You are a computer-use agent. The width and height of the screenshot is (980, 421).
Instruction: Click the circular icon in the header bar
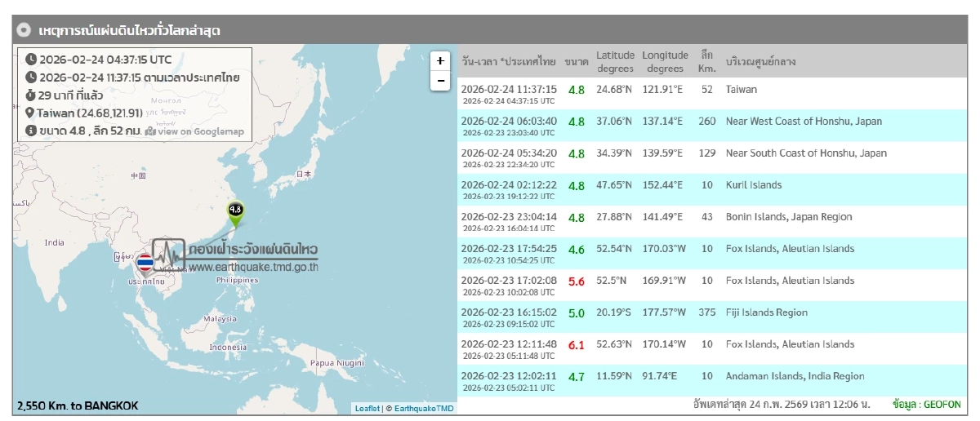(x=25, y=30)
